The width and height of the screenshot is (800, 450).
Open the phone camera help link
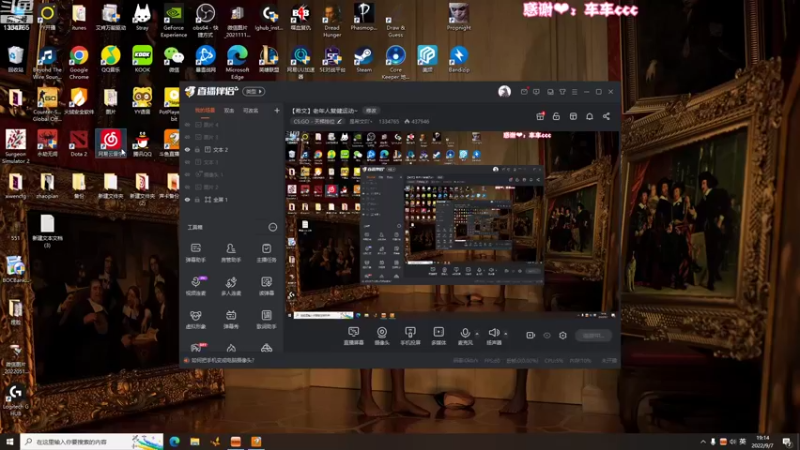pos(222,360)
